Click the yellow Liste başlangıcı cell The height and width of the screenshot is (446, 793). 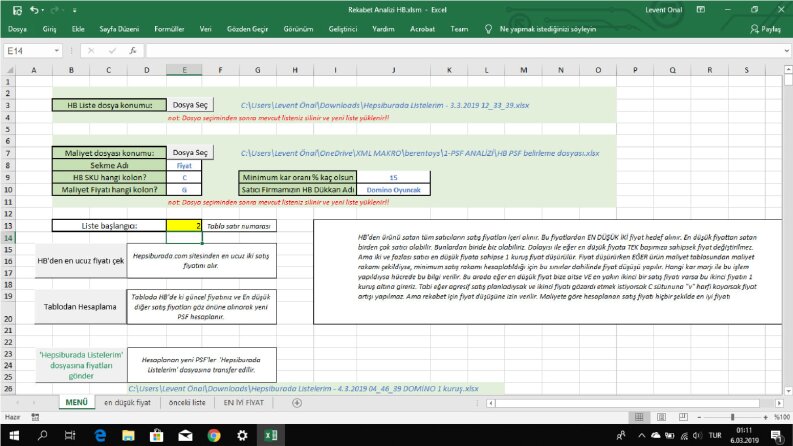184,226
